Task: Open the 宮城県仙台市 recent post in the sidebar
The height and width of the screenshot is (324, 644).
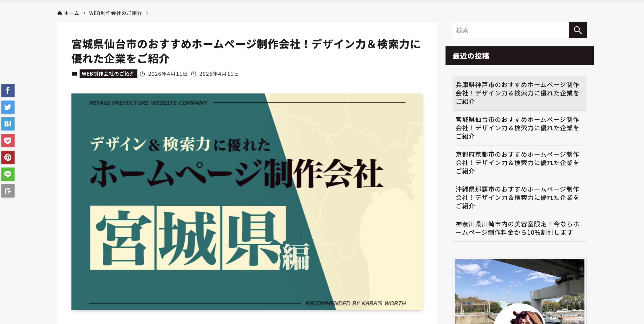Action: pos(517,128)
